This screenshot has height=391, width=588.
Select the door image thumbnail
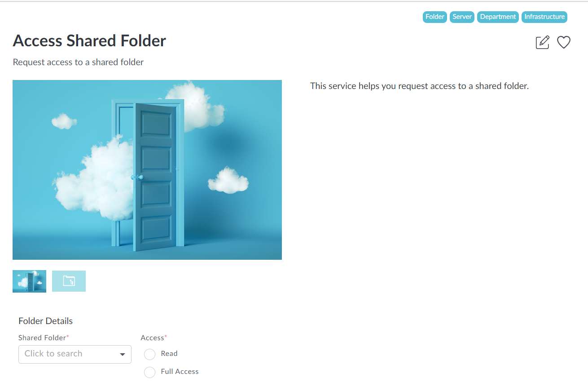29,281
